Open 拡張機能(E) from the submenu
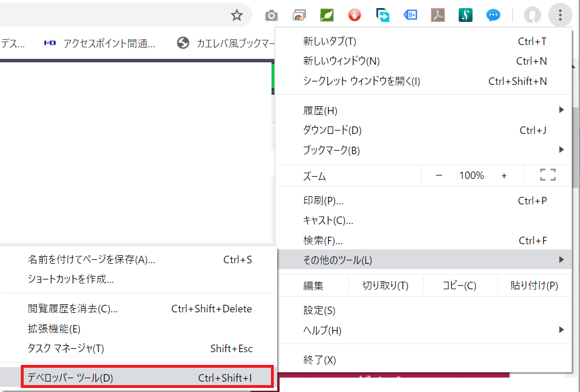580x392 pixels. coord(138,328)
